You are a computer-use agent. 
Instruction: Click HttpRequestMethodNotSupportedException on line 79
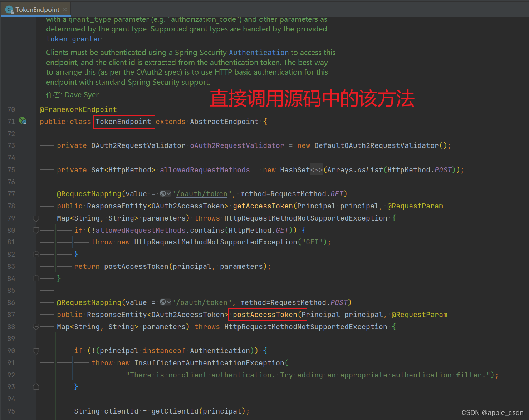pyautogui.click(x=306, y=218)
